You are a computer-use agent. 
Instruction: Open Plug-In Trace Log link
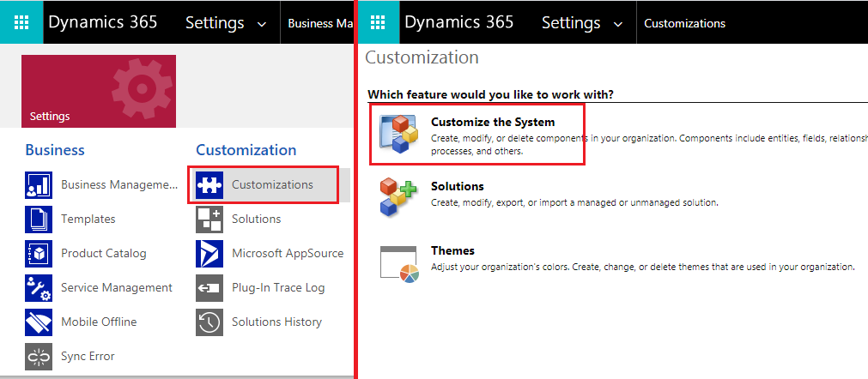point(278,287)
